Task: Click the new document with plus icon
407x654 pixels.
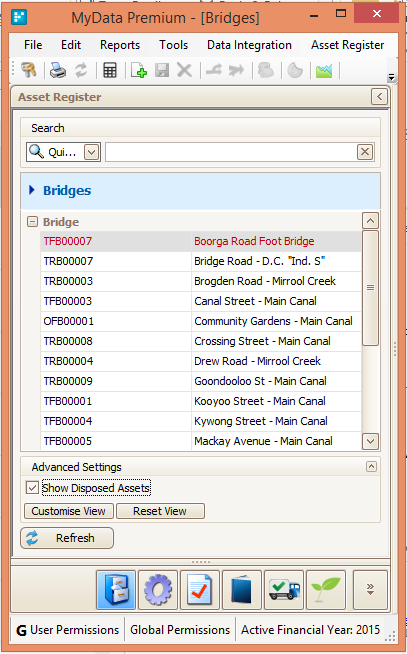Action: click(138, 70)
